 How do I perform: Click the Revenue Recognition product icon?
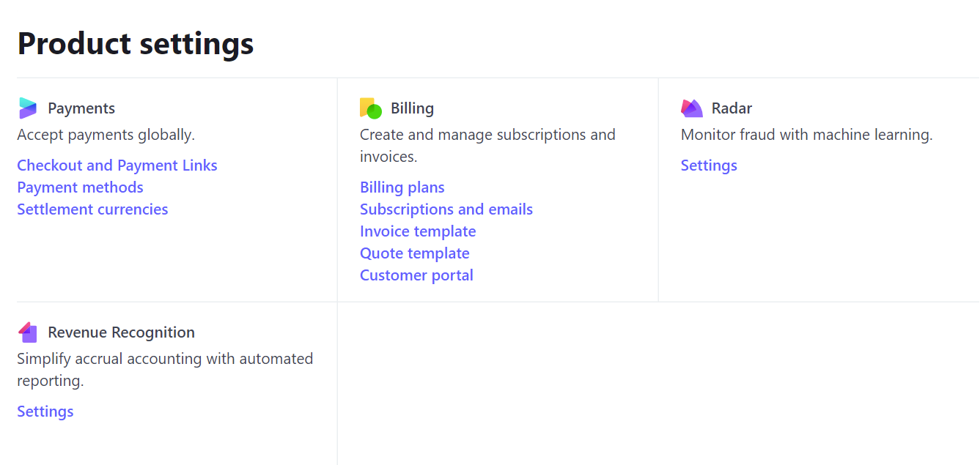[28, 332]
